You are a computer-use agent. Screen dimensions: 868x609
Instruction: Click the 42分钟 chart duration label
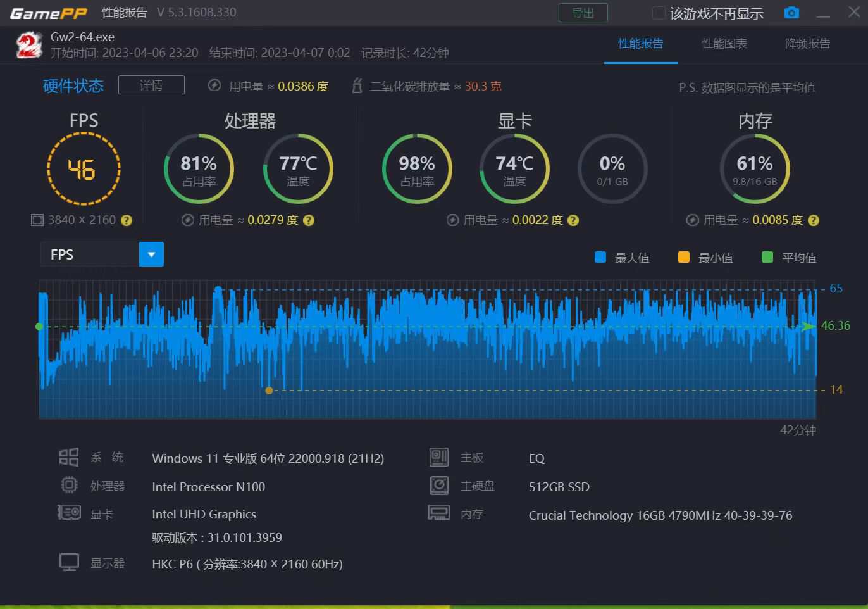click(798, 430)
